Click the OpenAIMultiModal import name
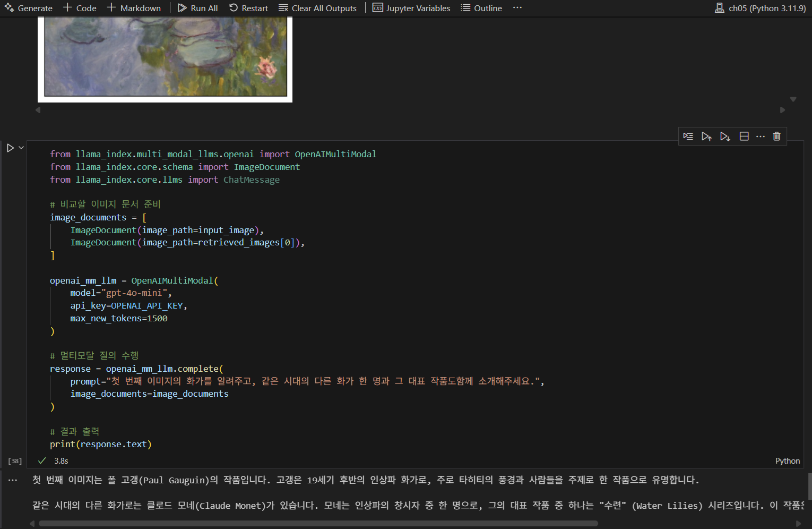812x529 pixels. click(x=335, y=155)
